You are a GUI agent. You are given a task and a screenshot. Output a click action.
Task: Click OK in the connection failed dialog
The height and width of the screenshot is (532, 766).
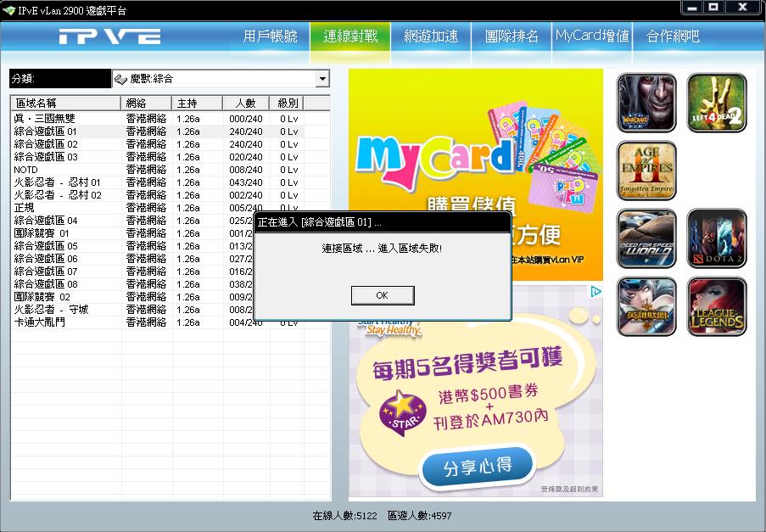[x=383, y=295]
